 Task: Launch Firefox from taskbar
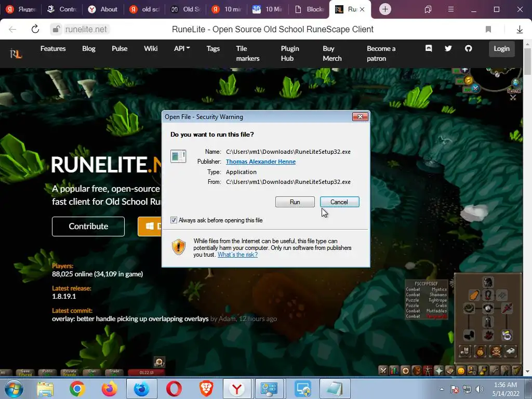click(109, 389)
